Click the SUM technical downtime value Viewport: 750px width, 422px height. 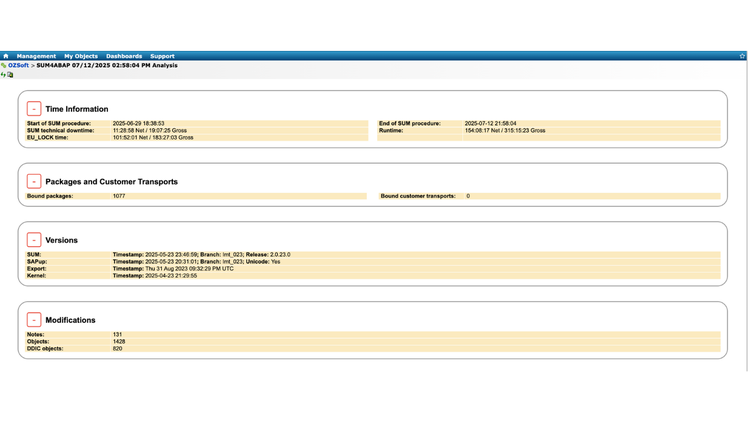click(150, 130)
